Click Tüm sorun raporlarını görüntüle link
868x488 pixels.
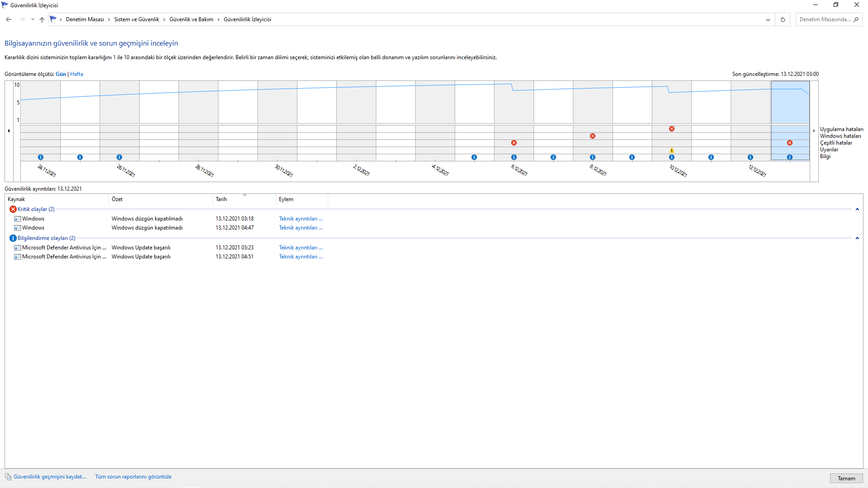[133, 477]
